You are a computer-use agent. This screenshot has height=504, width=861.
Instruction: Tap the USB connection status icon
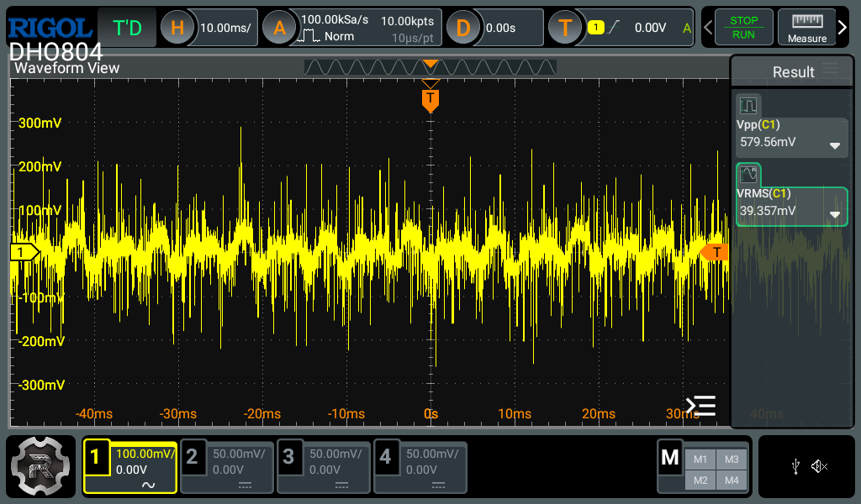pyautogui.click(x=795, y=466)
